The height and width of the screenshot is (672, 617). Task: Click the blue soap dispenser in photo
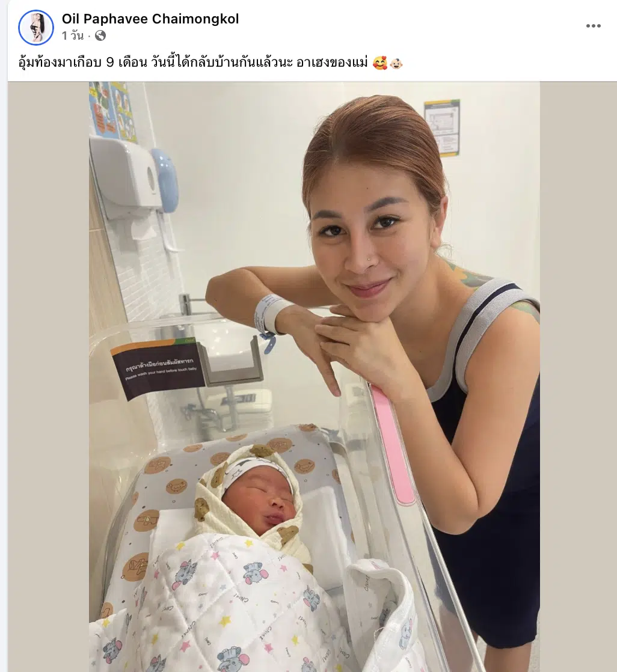coord(166,180)
